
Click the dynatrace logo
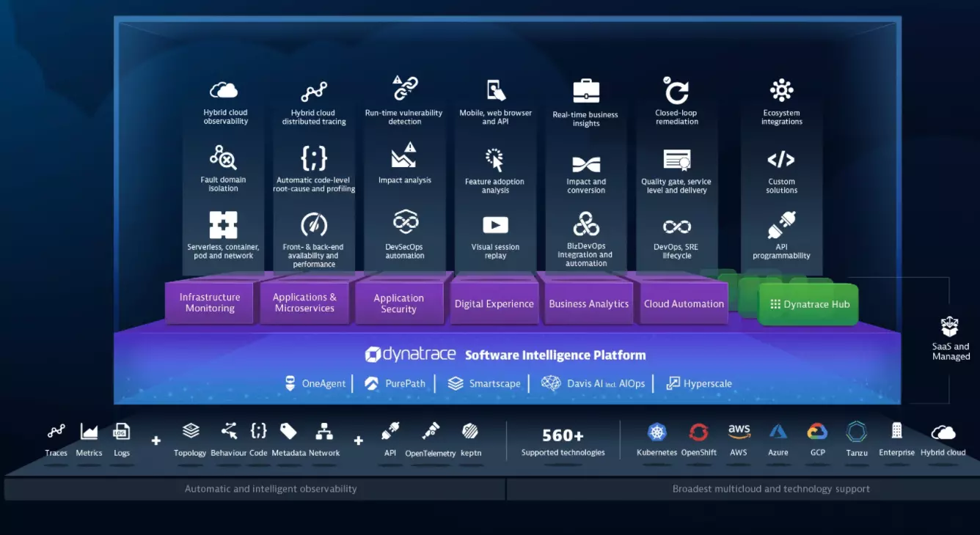pos(411,355)
